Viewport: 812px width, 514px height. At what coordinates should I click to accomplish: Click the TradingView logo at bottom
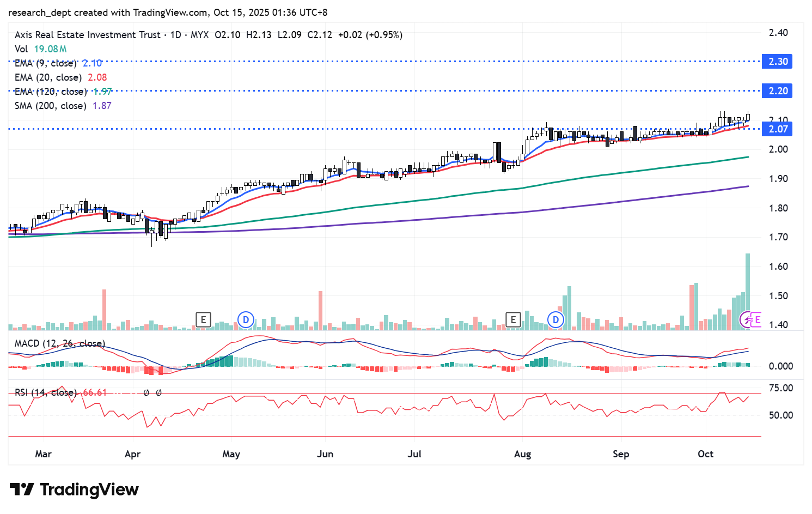[75, 489]
